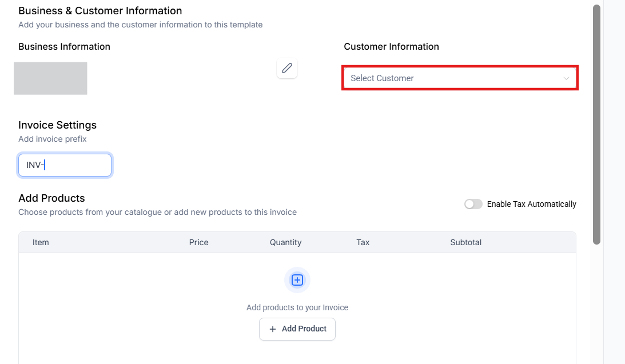
Task: Click the Subtotal column header
Action: click(x=465, y=242)
